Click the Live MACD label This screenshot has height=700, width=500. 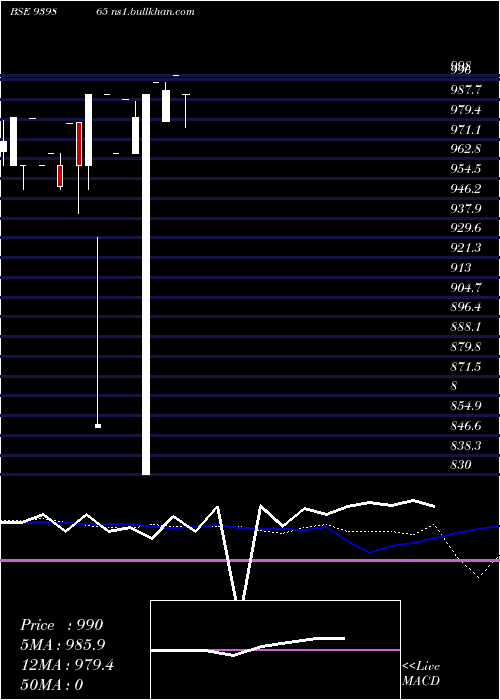click(421, 673)
